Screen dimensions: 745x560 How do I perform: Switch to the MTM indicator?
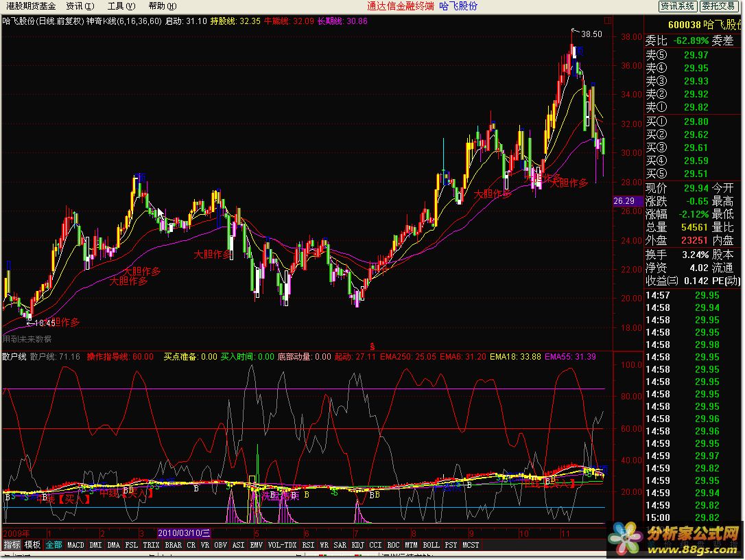(411, 545)
